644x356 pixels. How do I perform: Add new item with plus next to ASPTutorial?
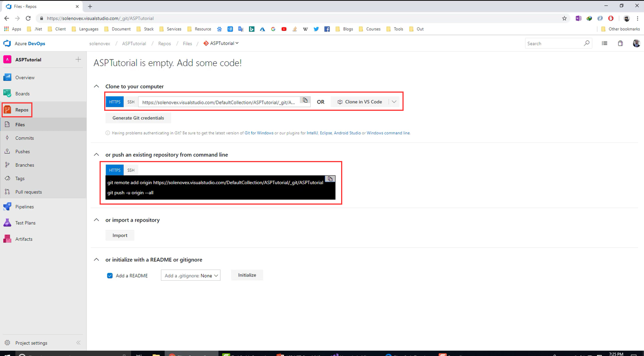point(78,59)
